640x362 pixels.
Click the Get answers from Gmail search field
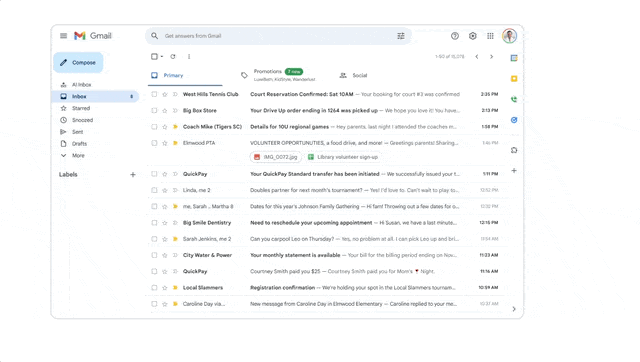[278, 36]
